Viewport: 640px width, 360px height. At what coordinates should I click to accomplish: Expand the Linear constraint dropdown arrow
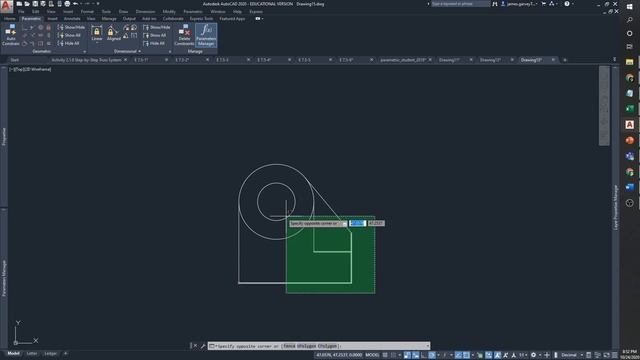point(97,42)
